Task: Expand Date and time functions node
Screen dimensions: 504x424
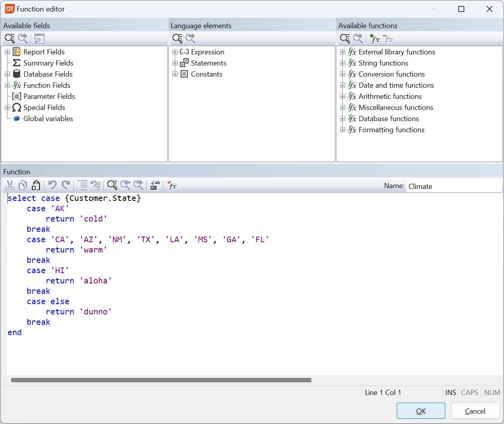Action: click(x=342, y=85)
